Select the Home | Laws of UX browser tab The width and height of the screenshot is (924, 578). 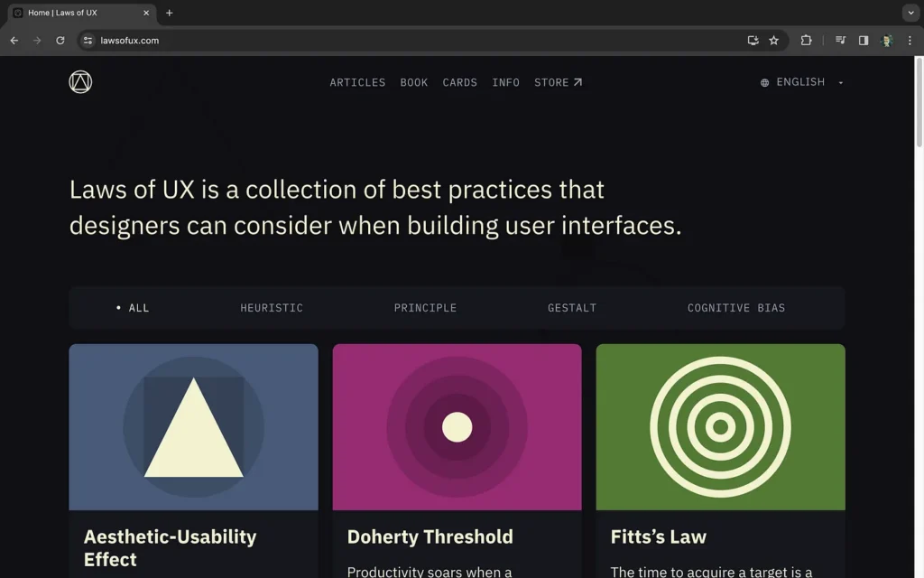pyautogui.click(x=82, y=13)
